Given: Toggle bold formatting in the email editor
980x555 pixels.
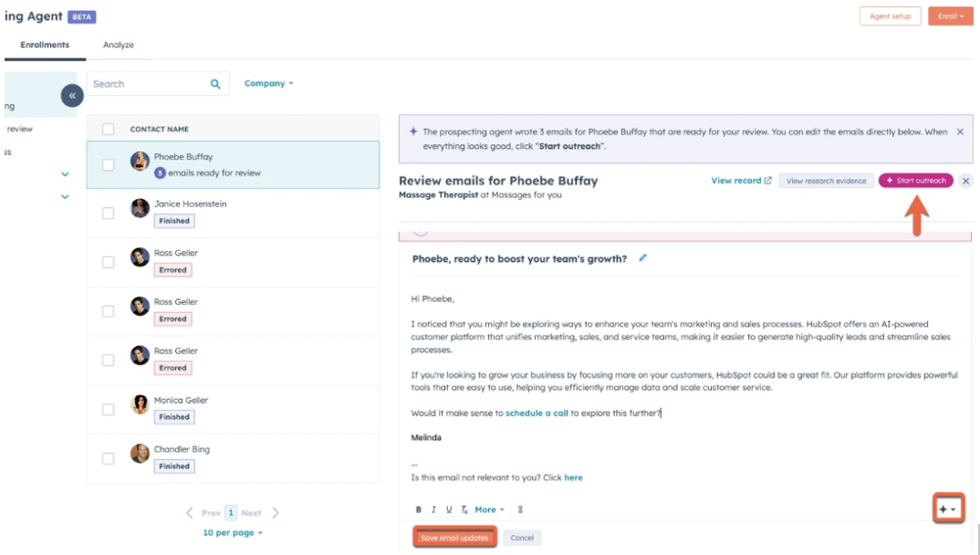Looking at the screenshot, I should click(418, 509).
